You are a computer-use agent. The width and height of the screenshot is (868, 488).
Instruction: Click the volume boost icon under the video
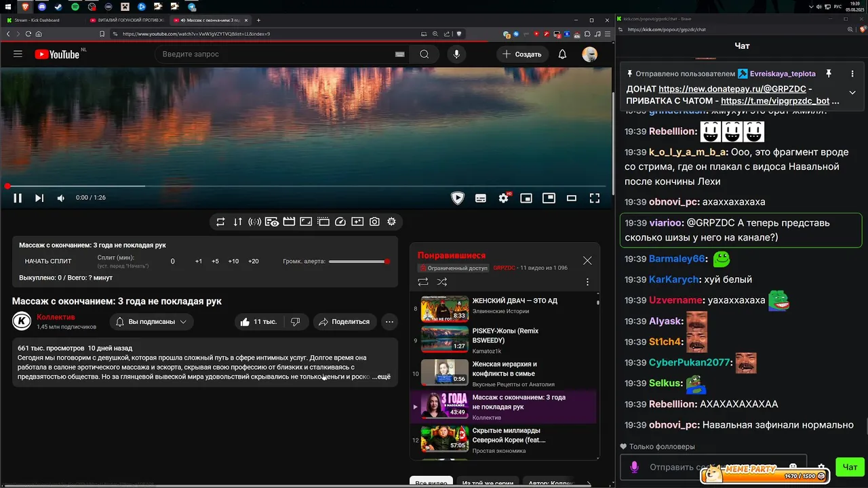[x=255, y=222]
